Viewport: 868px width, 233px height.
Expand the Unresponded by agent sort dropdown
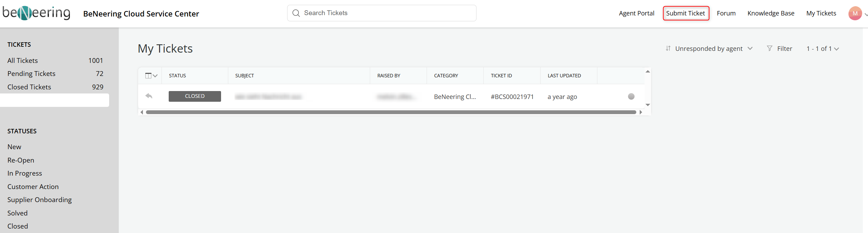pyautogui.click(x=750, y=48)
